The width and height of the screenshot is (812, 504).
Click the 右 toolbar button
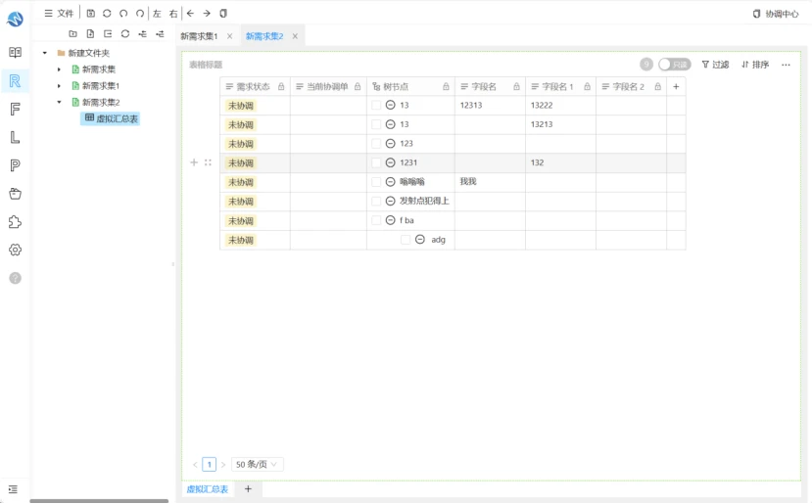[x=173, y=14]
